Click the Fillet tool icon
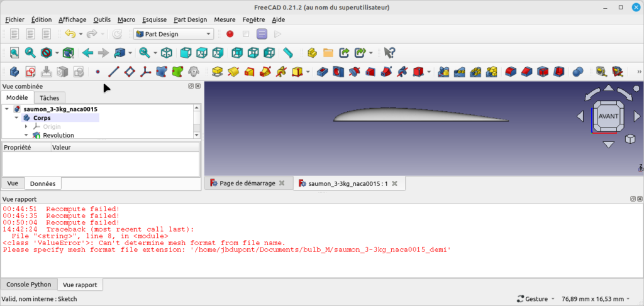 tap(511, 72)
